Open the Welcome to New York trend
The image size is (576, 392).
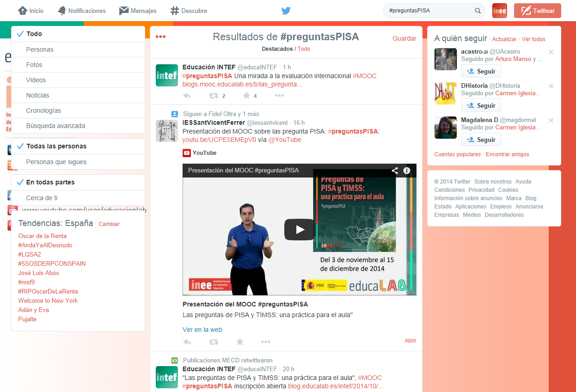coord(48,300)
